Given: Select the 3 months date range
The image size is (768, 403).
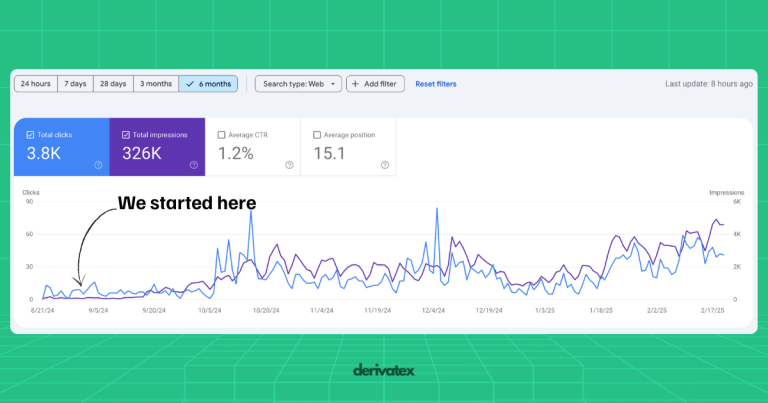Looking at the screenshot, I should click(156, 84).
